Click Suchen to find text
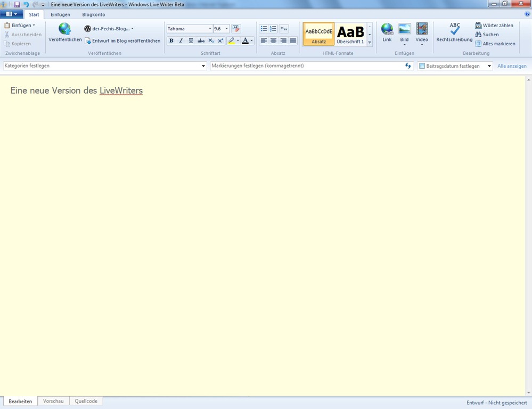Viewport: 532px width, 409px height. pos(487,35)
